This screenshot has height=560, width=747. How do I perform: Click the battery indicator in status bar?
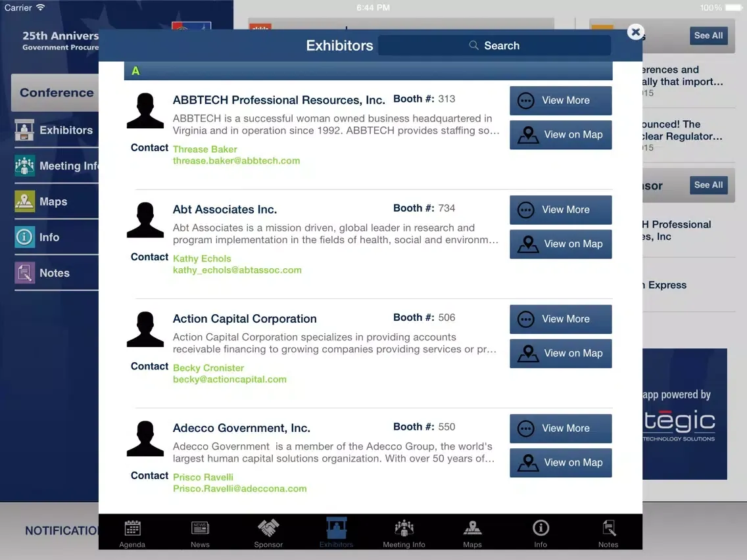733,8
